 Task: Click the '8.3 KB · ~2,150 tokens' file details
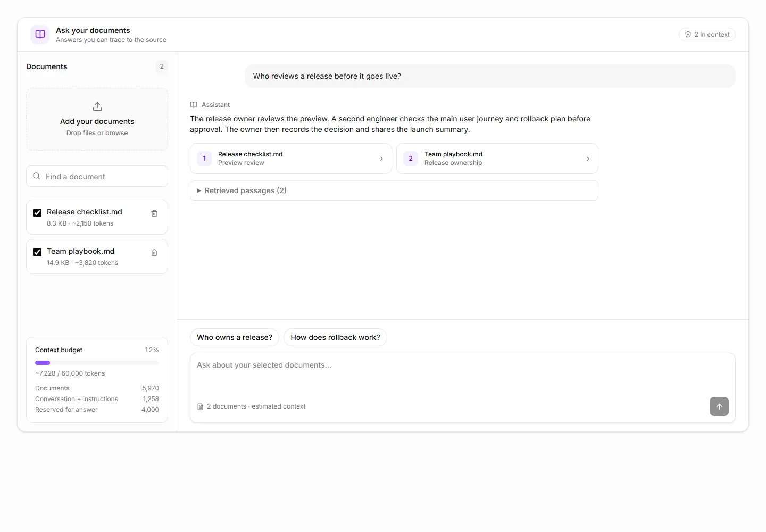click(80, 223)
